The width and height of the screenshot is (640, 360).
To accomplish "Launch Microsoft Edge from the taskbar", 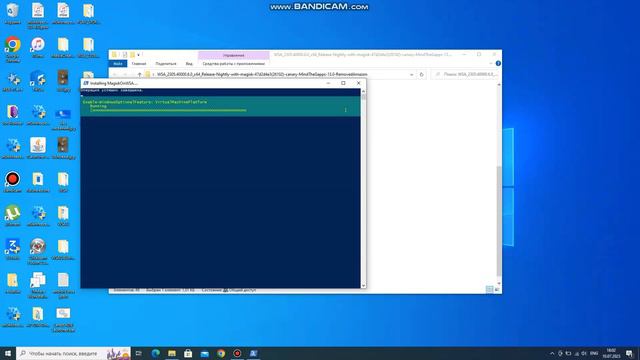I will pyautogui.click(x=156, y=353).
